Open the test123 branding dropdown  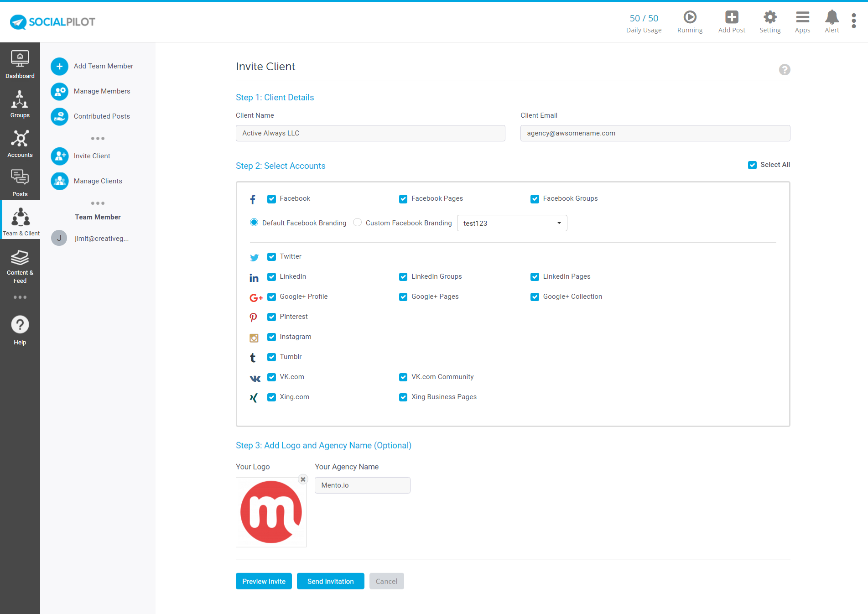click(512, 223)
